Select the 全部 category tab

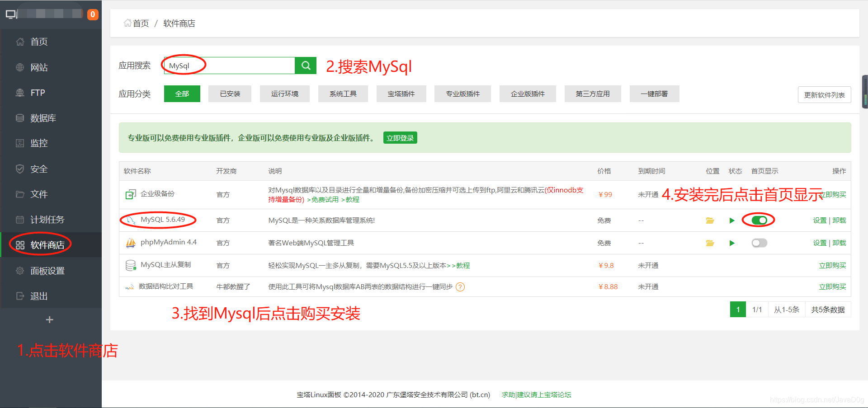[182, 94]
